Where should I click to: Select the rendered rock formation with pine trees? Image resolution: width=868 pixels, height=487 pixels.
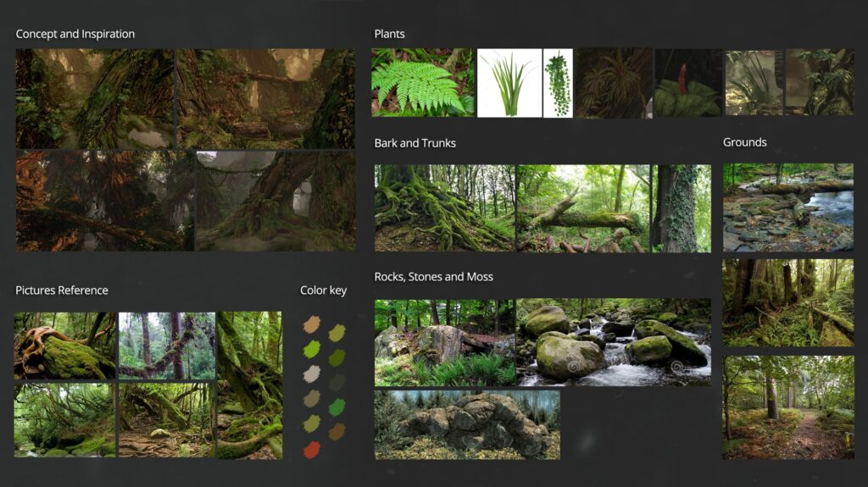pyautogui.click(x=467, y=424)
